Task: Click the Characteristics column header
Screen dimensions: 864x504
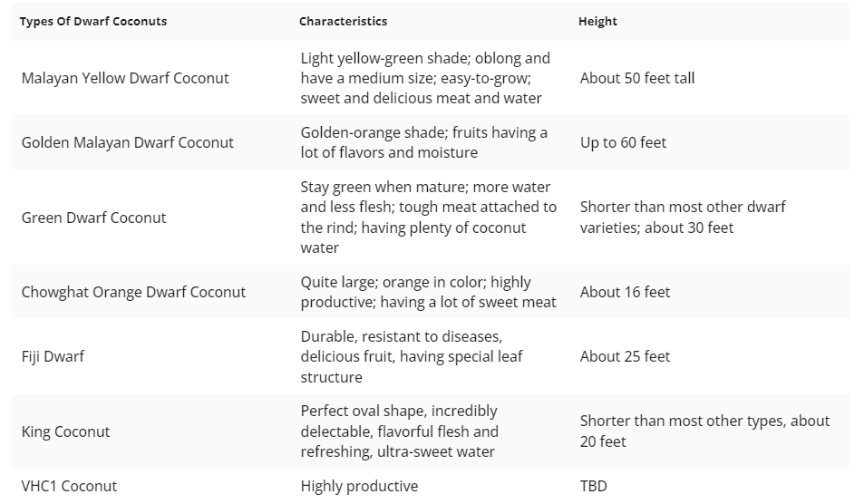Action: point(343,22)
